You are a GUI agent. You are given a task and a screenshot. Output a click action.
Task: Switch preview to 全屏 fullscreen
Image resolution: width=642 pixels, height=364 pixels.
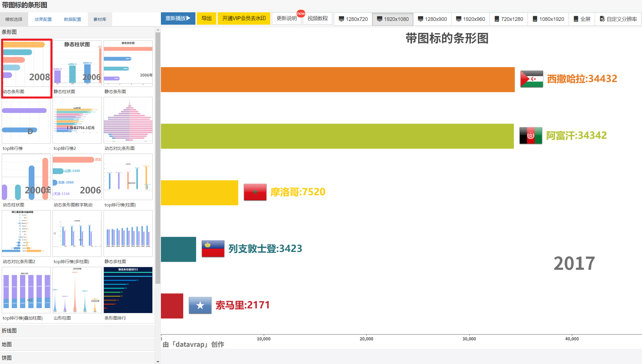(x=582, y=19)
